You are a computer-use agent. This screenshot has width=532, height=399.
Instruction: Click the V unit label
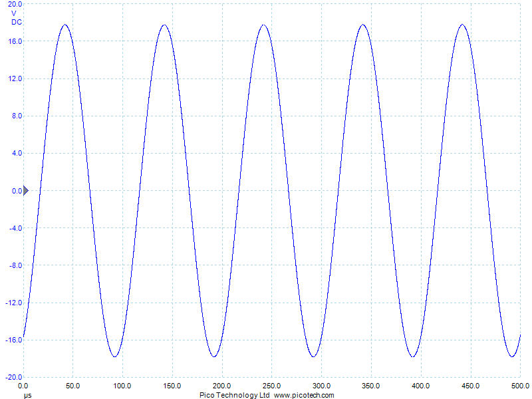click(13, 13)
